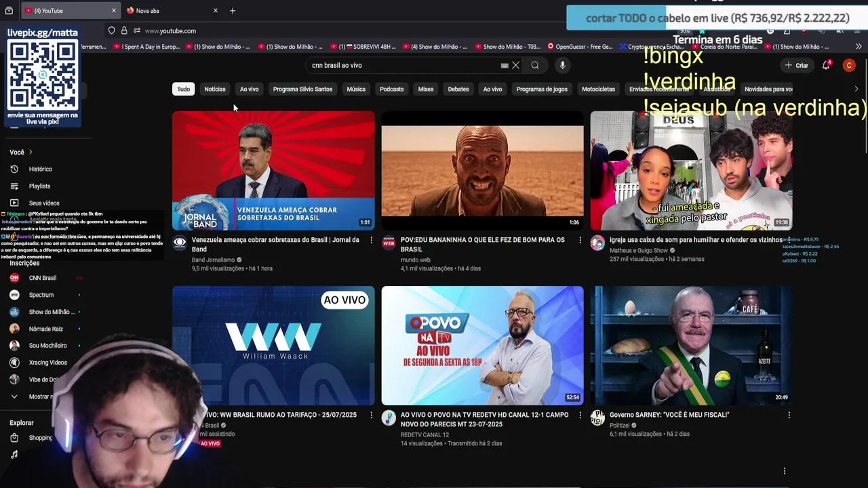Select the Música filter chip
868x488 pixels.
point(356,89)
